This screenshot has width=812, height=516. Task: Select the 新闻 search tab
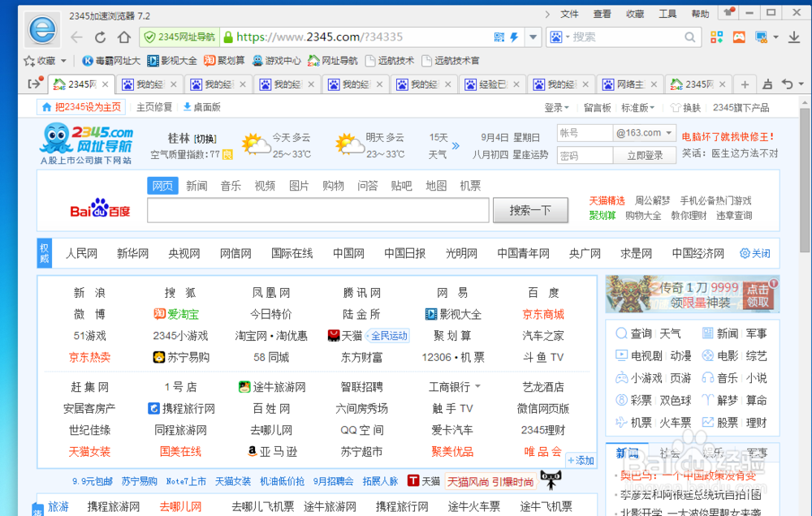pyautogui.click(x=197, y=186)
